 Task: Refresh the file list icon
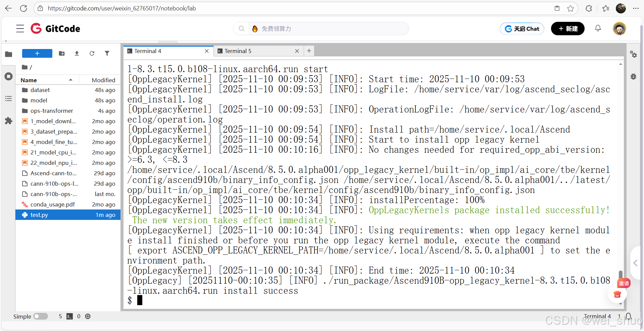tap(92, 53)
